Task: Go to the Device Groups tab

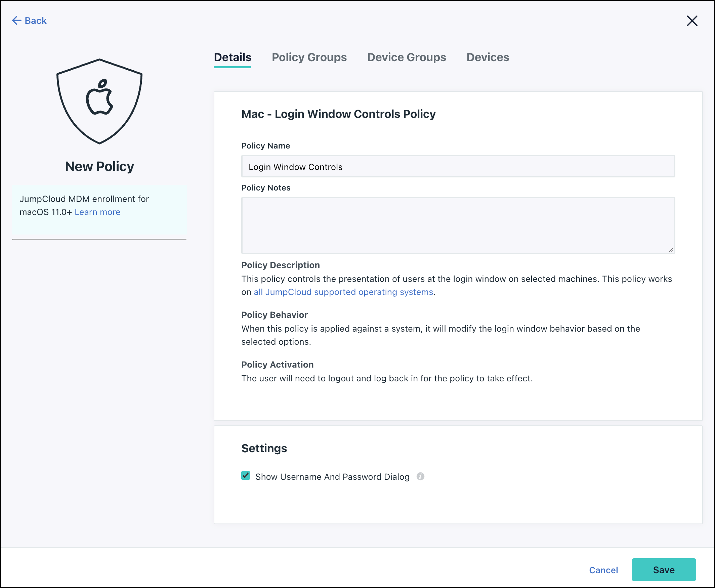Action: click(x=407, y=57)
